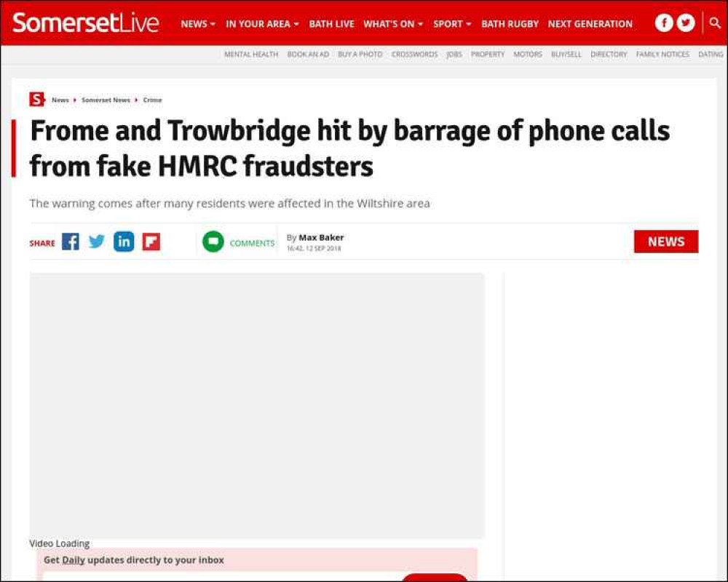Click the loading video placeholder
This screenshot has height=582, width=728.
257,406
